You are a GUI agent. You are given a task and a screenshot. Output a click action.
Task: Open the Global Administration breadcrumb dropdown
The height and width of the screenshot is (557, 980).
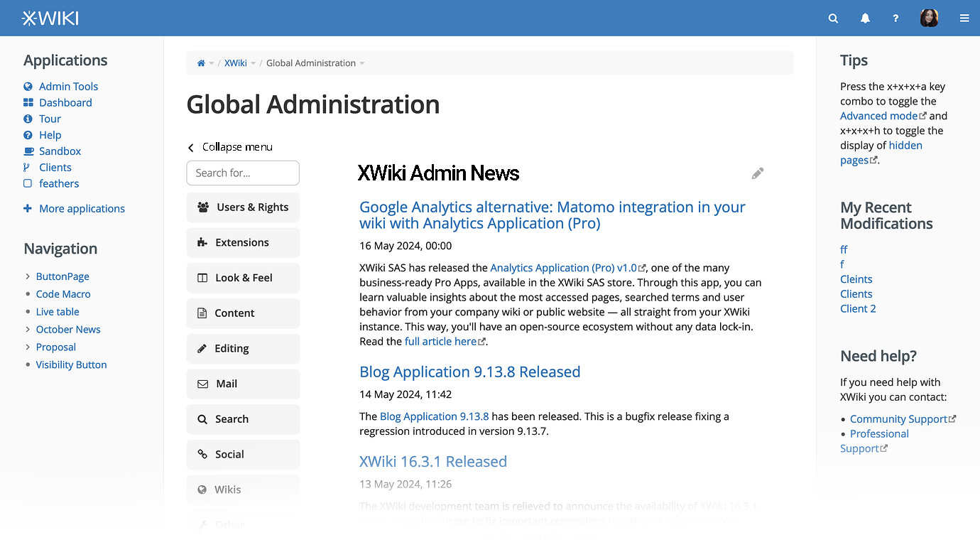pyautogui.click(x=362, y=64)
